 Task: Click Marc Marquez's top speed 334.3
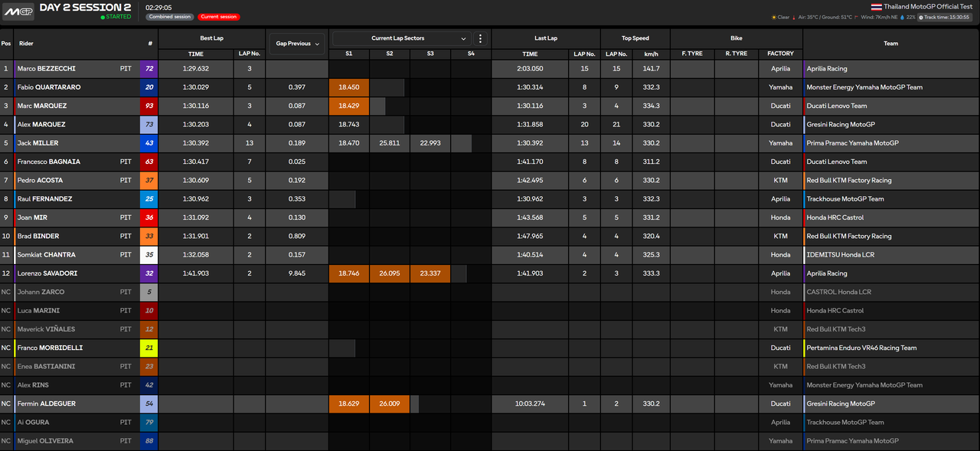[x=652, y=106]
